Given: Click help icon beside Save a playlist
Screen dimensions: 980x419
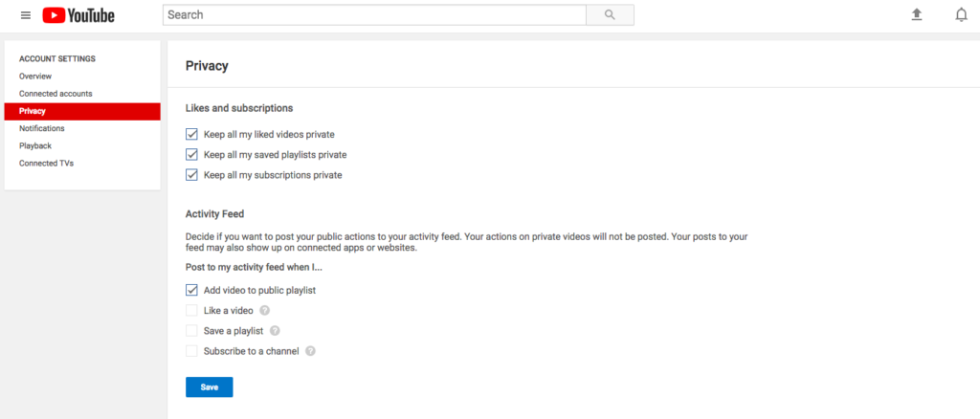Looking at the screenshot, I should pos(275,331).
